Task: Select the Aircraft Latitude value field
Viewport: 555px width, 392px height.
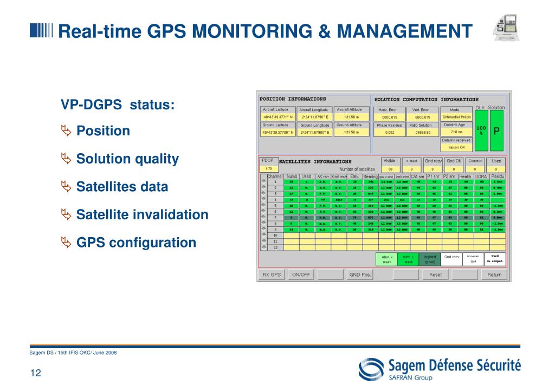Action: (278, 117)
